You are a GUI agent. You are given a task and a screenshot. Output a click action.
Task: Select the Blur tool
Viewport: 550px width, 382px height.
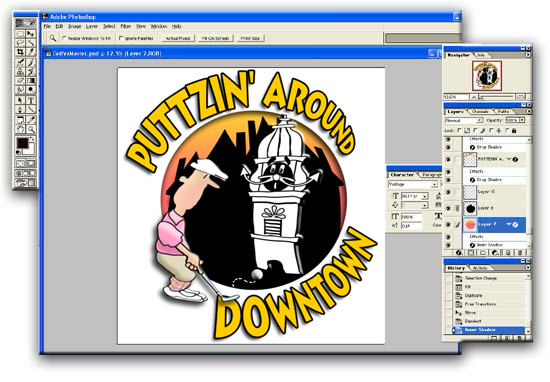point(20,89)
